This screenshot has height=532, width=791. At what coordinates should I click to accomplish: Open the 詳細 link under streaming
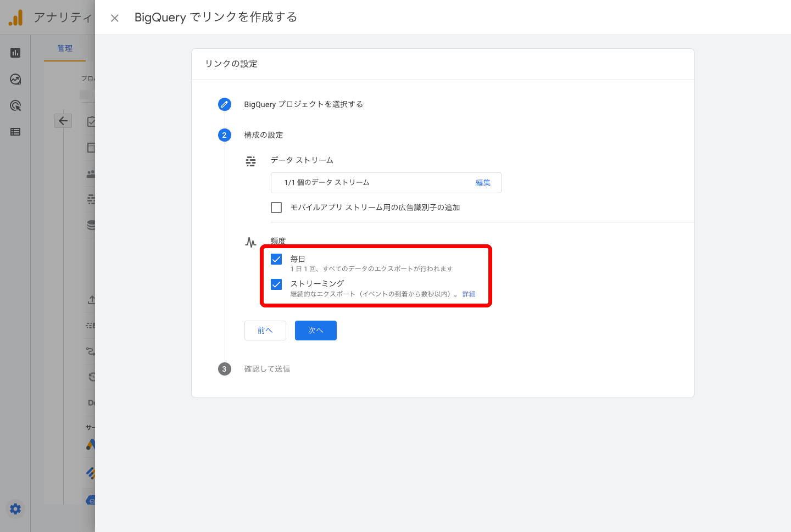pos(469,294)
